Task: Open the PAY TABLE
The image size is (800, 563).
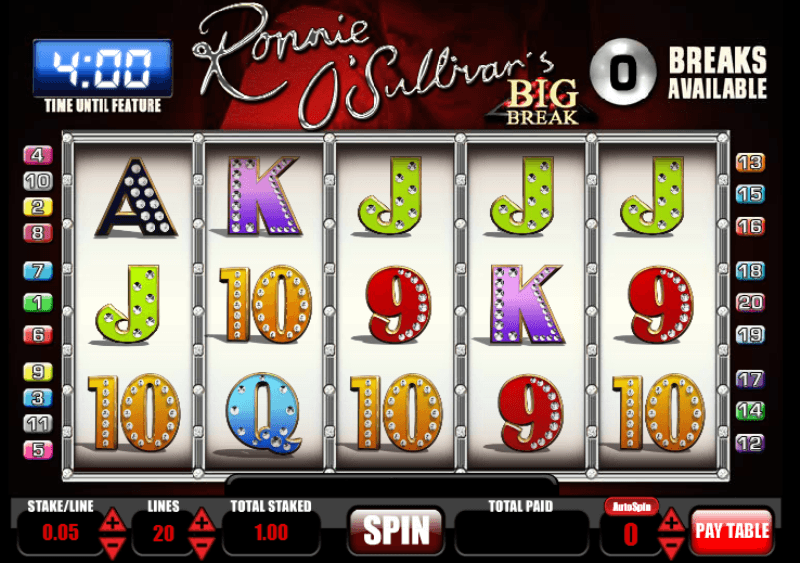Action: 732,531
